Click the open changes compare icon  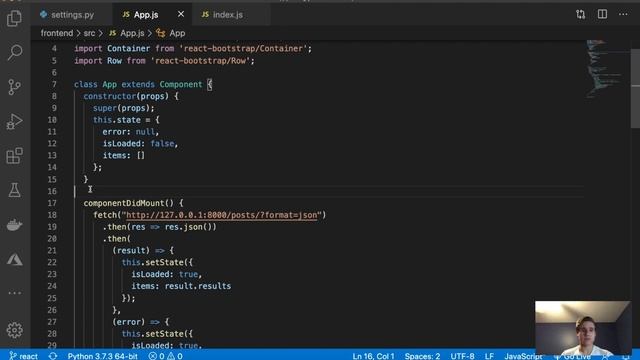(580, 14)
